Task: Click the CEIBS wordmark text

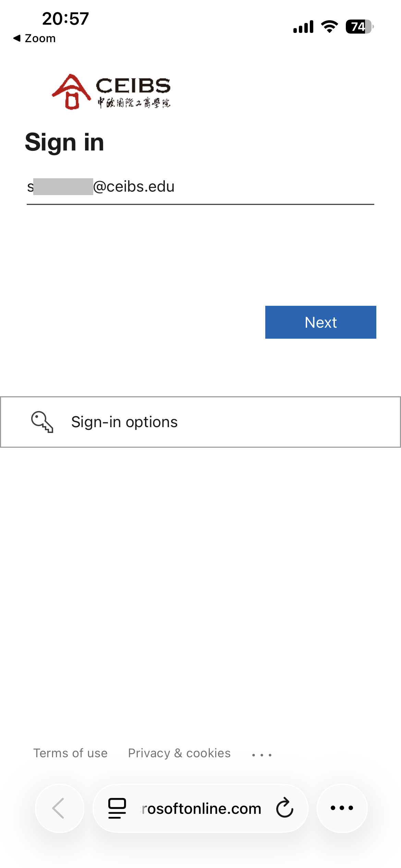Action: (133, 86)
